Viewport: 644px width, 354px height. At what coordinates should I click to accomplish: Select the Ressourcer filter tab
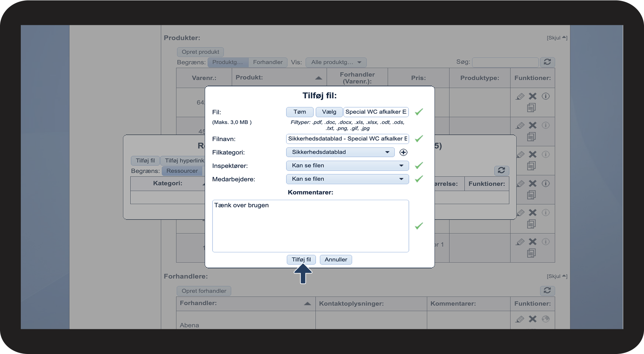point(182,171)
